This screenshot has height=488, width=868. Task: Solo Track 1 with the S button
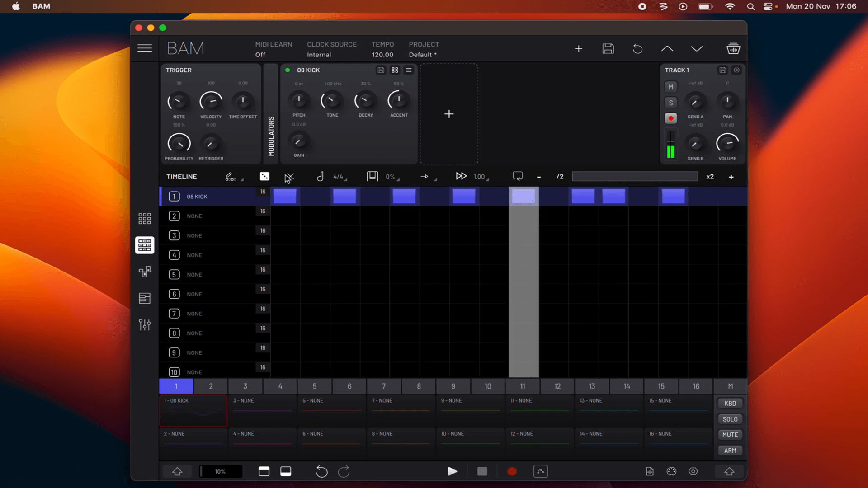click(671, 103)
